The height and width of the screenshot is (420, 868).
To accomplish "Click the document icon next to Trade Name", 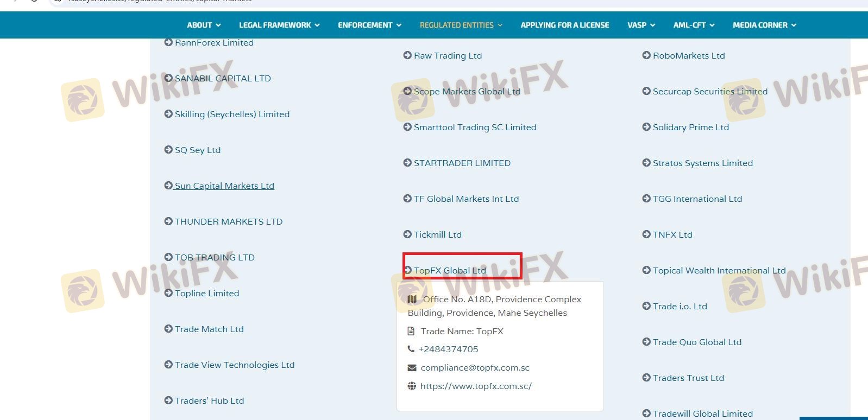I will tap(411, 331).
